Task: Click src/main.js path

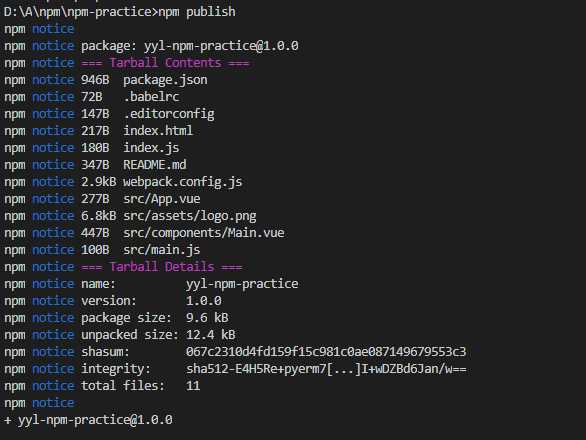Action: [x=162, y=249]
